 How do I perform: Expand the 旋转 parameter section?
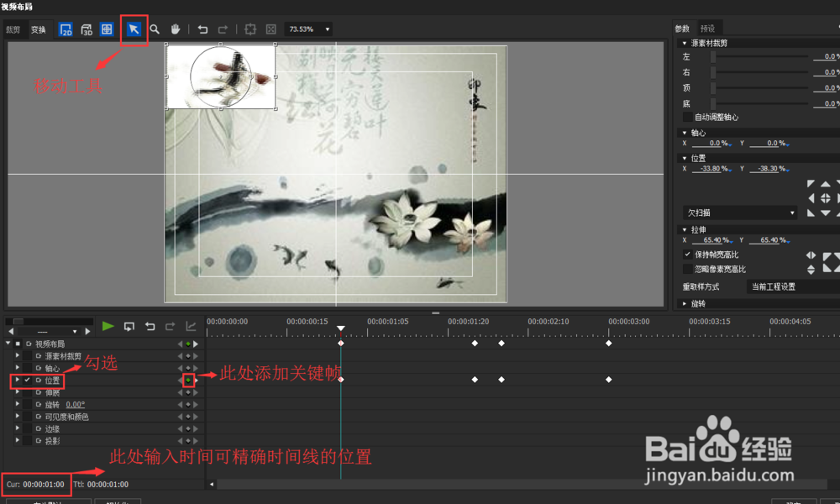(x=684, y=304)
